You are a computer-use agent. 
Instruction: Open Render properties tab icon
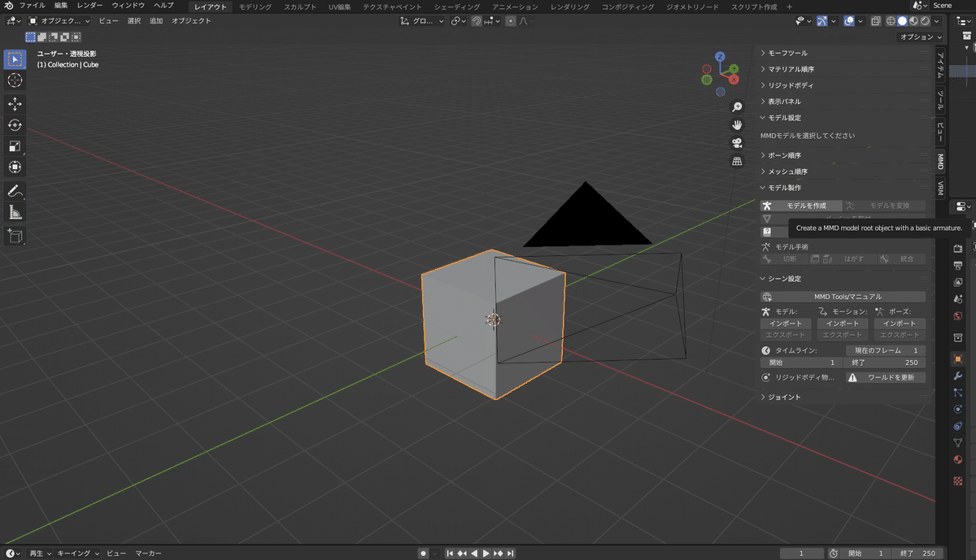(x=958, y=248)
